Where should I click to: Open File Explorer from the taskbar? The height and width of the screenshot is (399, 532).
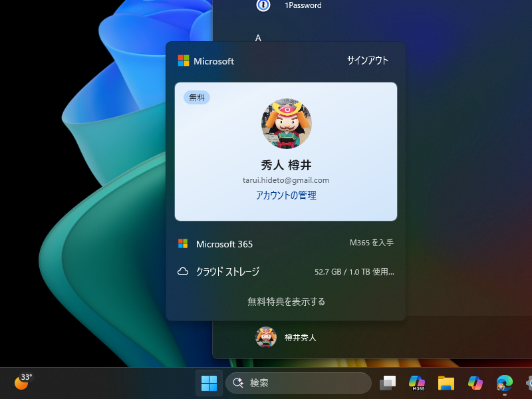tap(446, 383)
